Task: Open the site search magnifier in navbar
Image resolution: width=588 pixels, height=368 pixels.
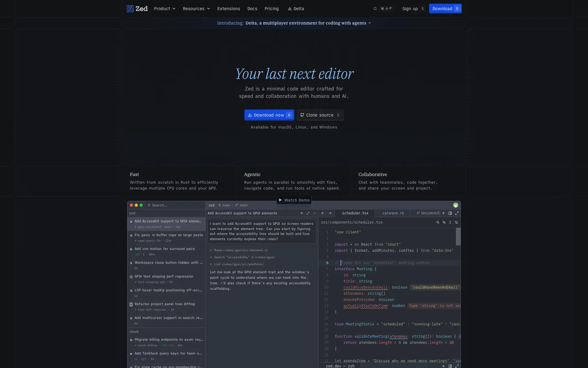Action: tap(375, 9)
